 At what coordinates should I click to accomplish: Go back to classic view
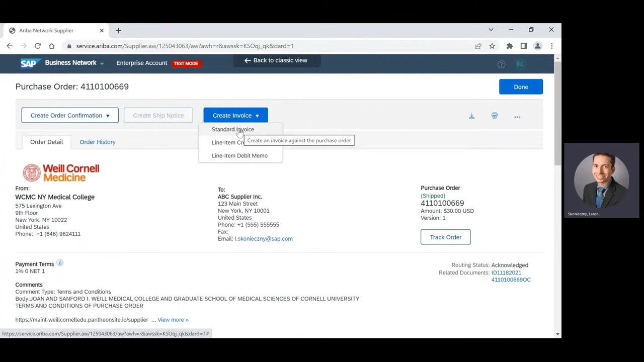(276, 60)
